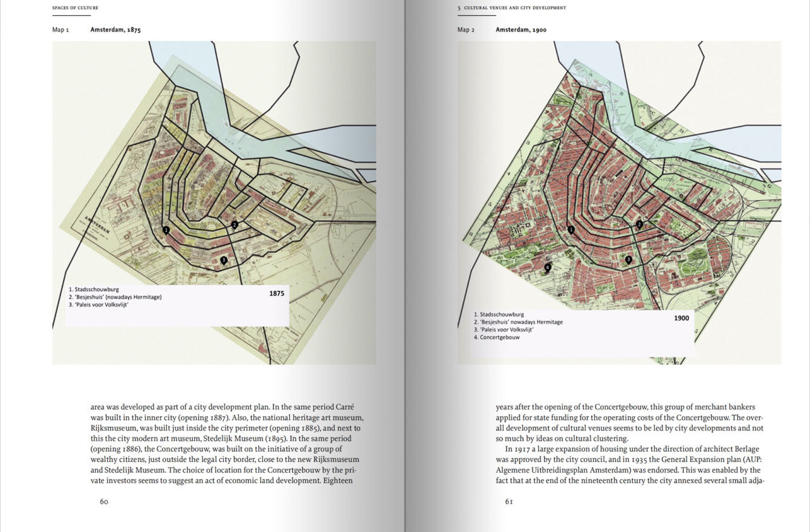Click the 'Map 1' label
The image size is (810, 532).
click(x=61, y=30)
